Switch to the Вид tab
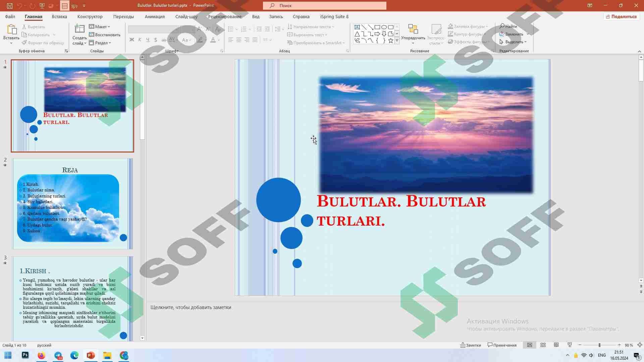The width and height of the screenshot is (644, 362). [x=256, y=16]
